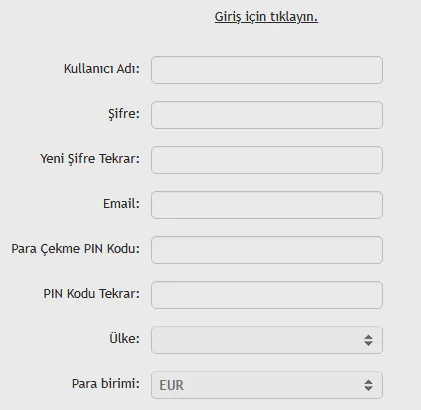Focus the Para Çekme PIN Kodu field
Viewport: 421px width, 410px height.
[267, 250]
